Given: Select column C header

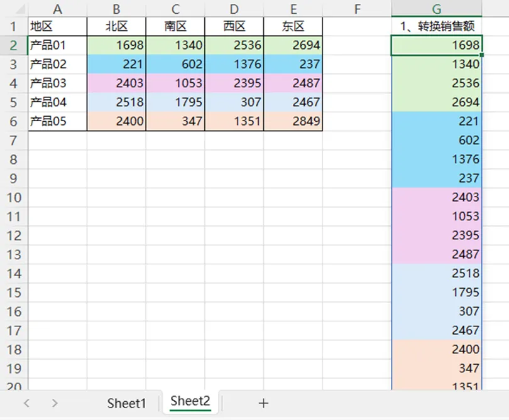Looking at the screenshot, I should (175, 9).
